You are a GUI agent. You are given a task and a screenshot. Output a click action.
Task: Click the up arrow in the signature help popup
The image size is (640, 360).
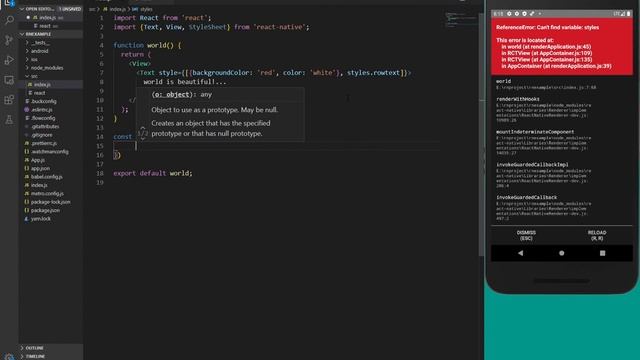click(143, 128)
